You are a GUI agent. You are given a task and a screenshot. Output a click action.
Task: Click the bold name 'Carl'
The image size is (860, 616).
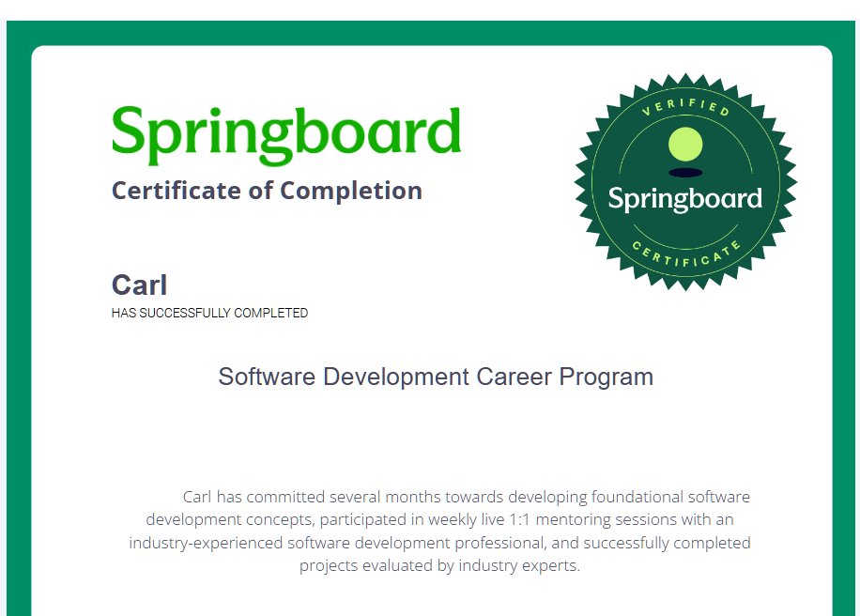pos(139,285)
